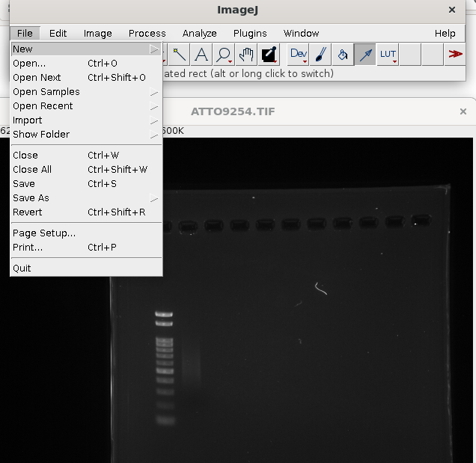Choose Page Setup... menu entry

coord(86,233)
